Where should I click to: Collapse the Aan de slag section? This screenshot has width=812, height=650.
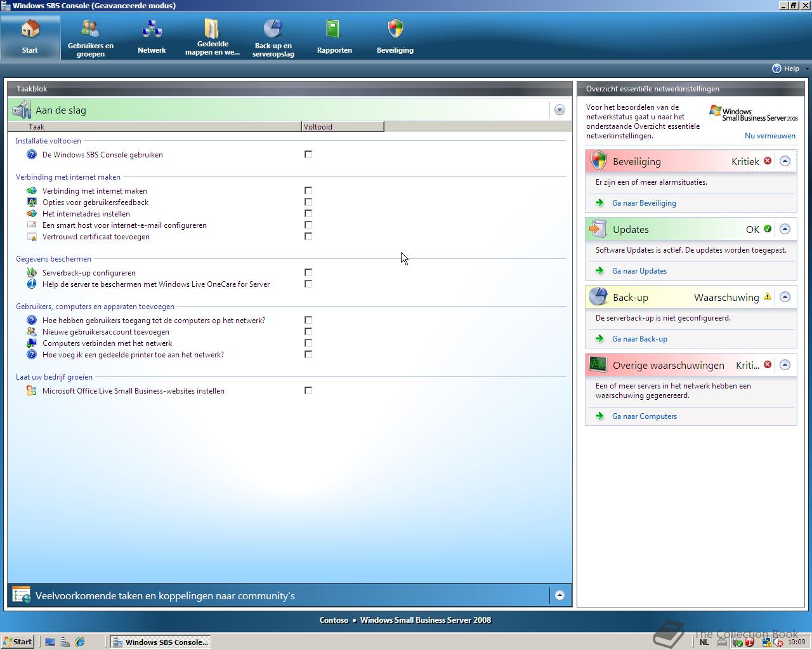click(560, 110)
